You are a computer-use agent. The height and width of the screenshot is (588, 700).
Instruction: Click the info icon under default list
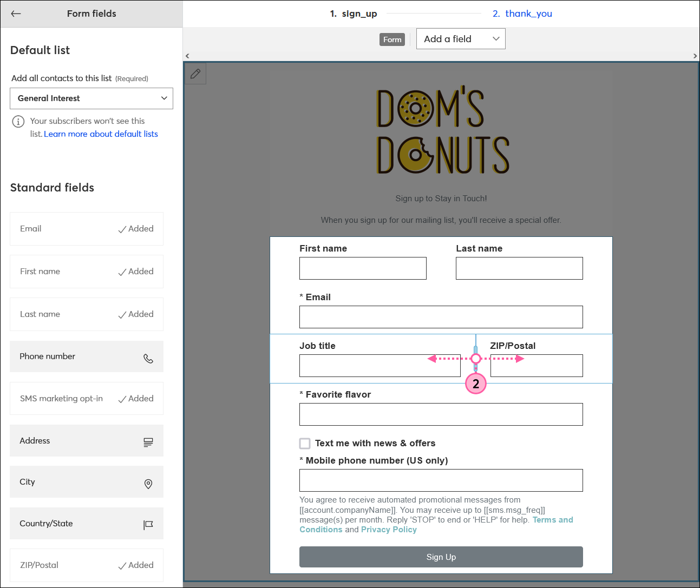tap(18, 121)
